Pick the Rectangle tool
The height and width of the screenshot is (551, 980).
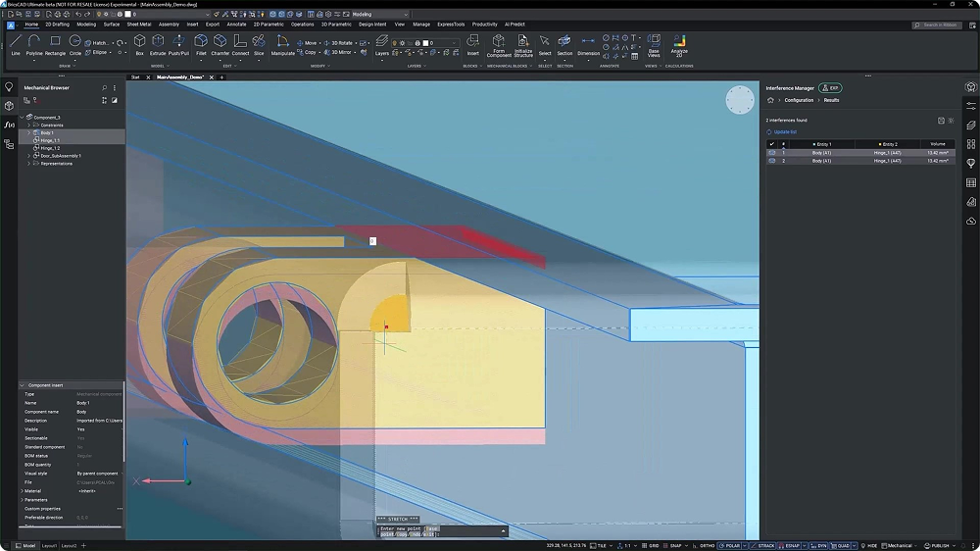(x=55, y=45)
